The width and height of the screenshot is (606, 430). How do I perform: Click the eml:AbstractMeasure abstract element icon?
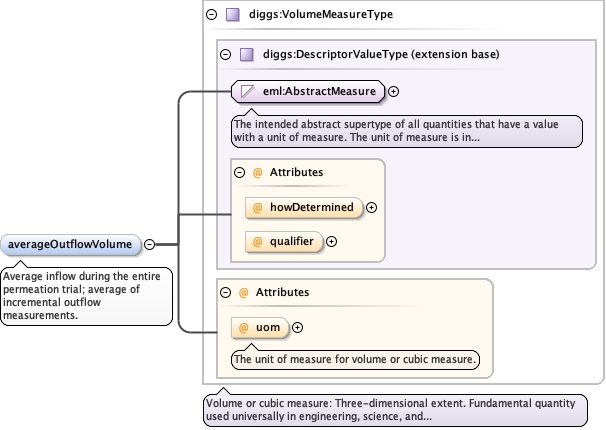246,92
